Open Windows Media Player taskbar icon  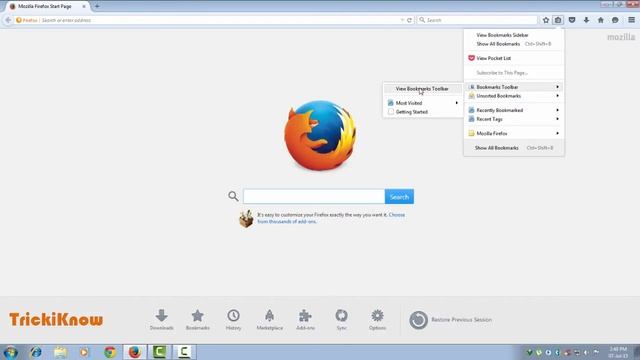(84, 352)
